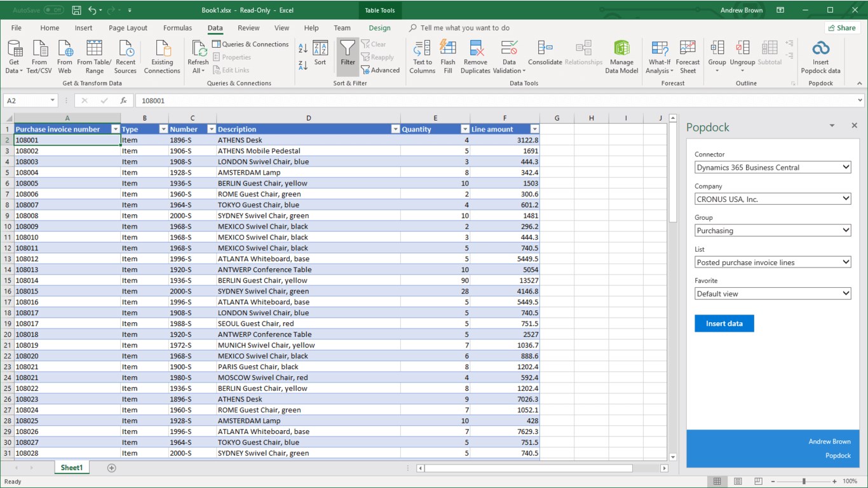
Task: Open Advanced filter options
Action: coord(381,71)
